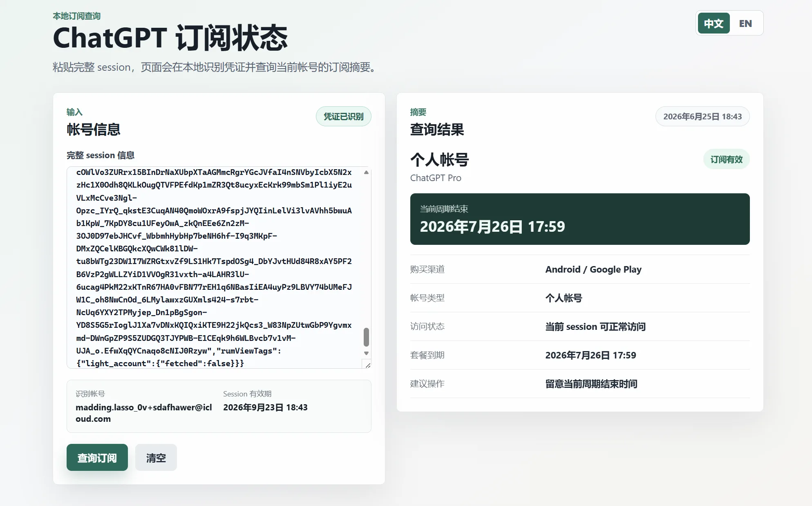Image resolution: width=812 pixels, height=506 pixels.
Task: Click the 凭证已识别 status badge
Action: [344, 116]
